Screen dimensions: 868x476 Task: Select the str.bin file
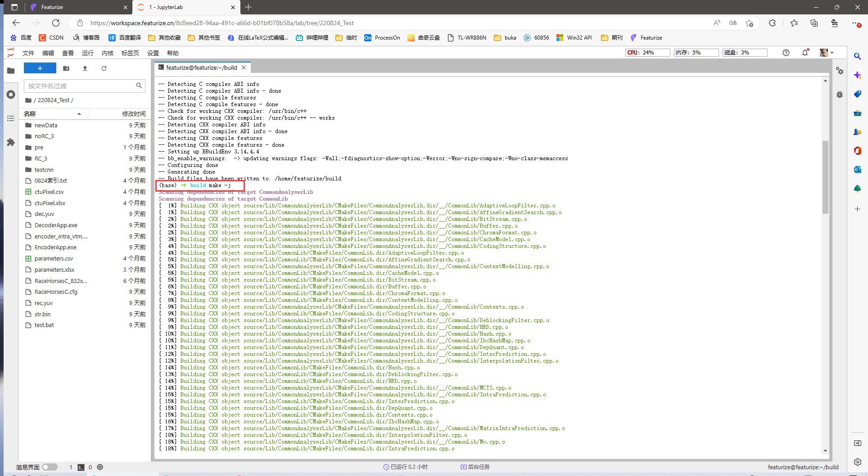(86, 314)
